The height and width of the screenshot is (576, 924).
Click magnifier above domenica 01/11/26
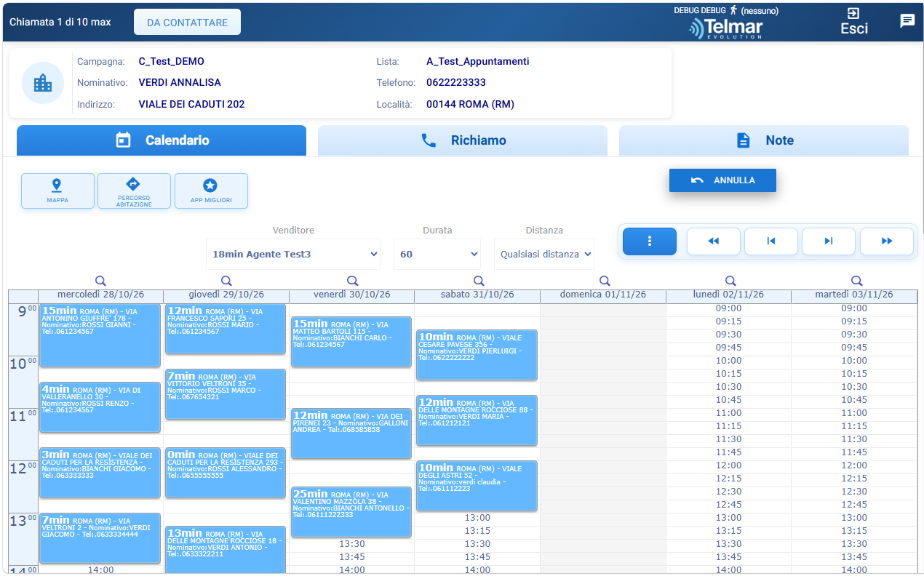(604, 281)
